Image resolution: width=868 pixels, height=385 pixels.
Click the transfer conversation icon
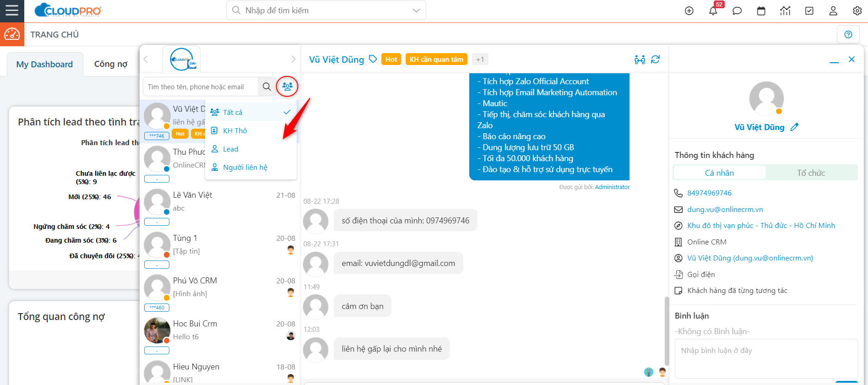tap(640, 60)
